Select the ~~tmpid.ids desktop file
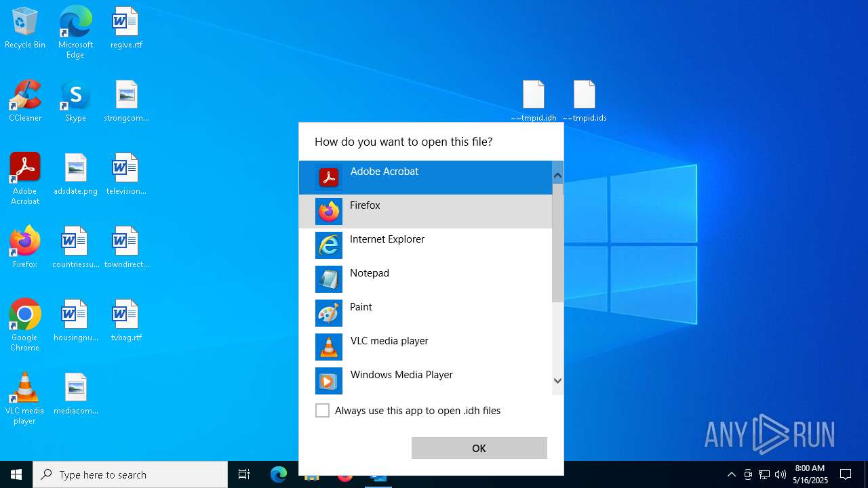This screenshot has width=868, height=488. pyautogui.click(x=585, y=101)
